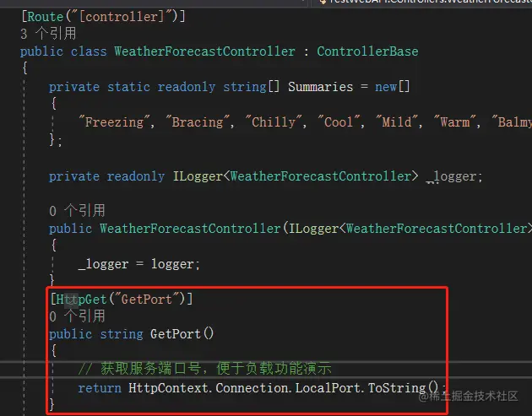Click the "_logger = logger;" assignment line
This screenshot has width=532, height=416.
click(x=139, y=264)
